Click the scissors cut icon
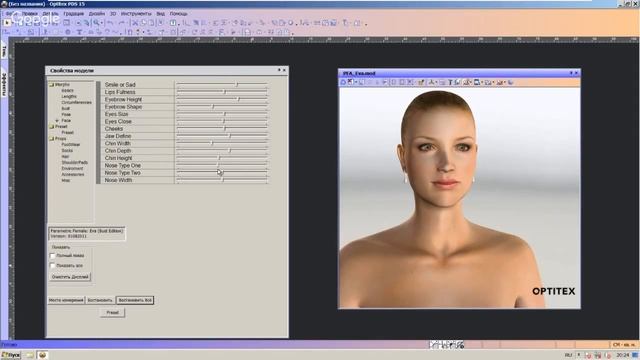Image resolution: width=640 pixels, height=360 pixels. click(x=135, y=23)
